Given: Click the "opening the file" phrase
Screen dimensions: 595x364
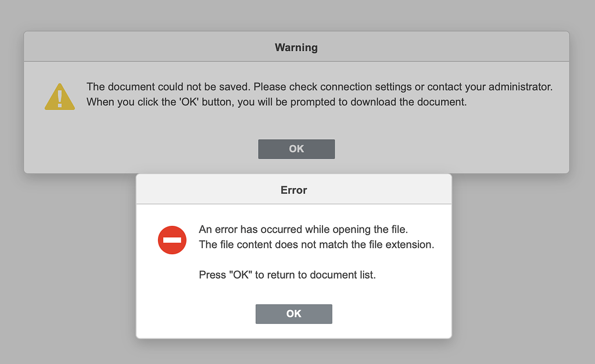Looking at the screenshot, I should pyautogui.click(x=379, y=229).
